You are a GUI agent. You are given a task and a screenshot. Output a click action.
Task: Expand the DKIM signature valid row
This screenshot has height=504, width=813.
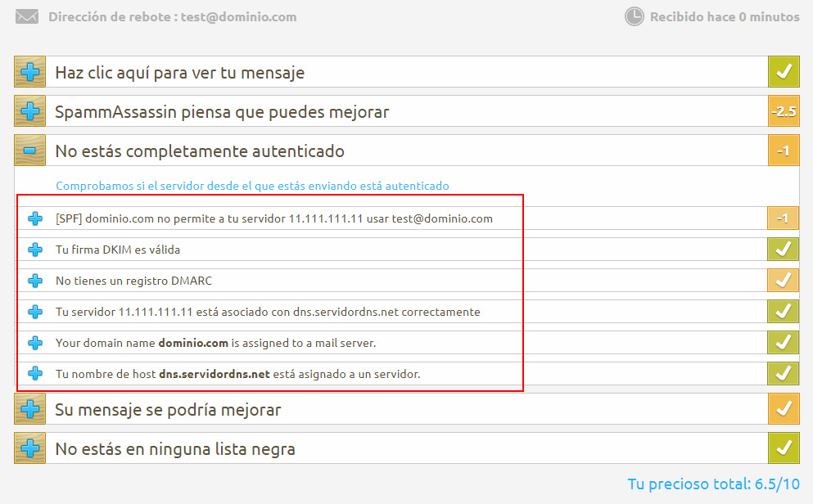(x=35, y=250)
